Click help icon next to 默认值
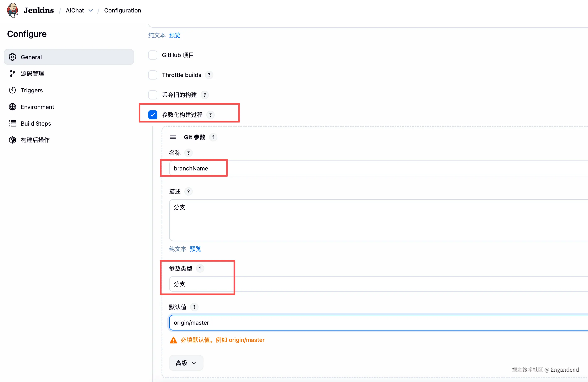 tap(194, 307)
